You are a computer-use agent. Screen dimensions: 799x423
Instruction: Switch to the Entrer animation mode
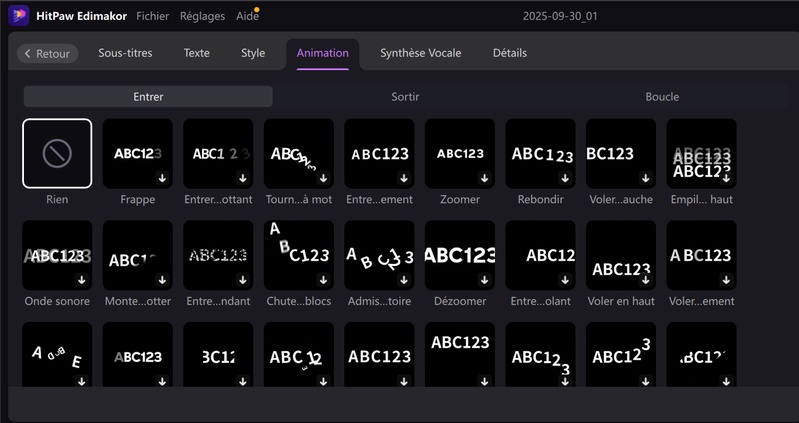148,97
